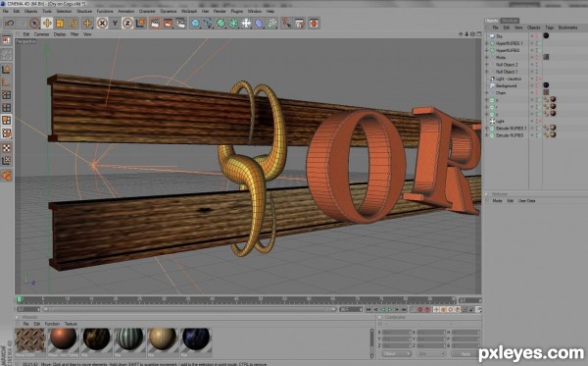Image resolution: width=588 pixels, height=366 pixels.
Task: Click the green HyperNURBS generator icon
Action: (220, 24)
